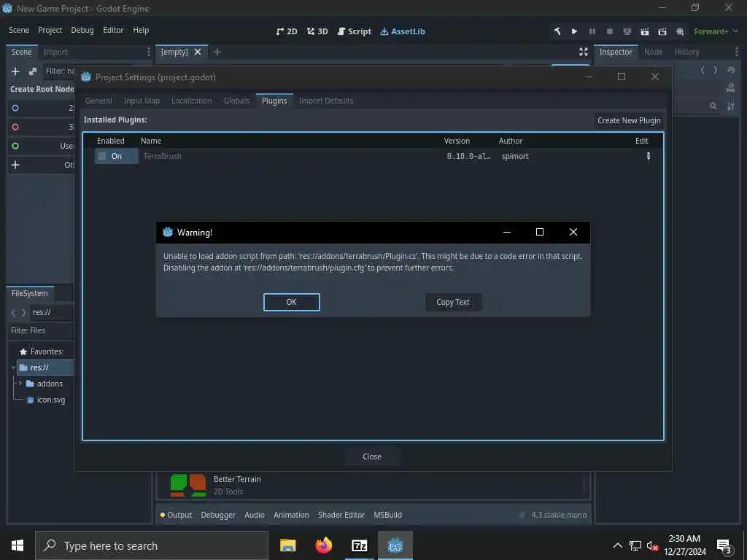Create an Other Node root
This screenshot has height=560, width=747.
tap(42, 165)
